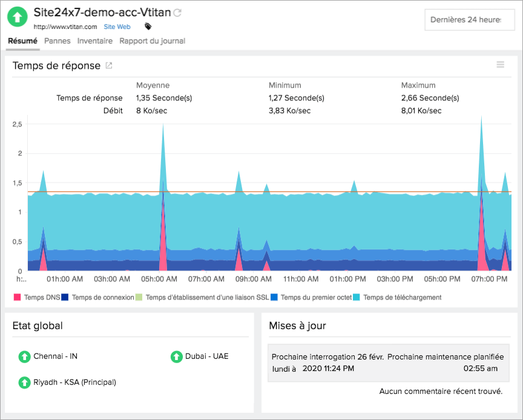The height and width of the screenshot is (420, 523).
Task: Click the Mises à jour panel heading
Action: click(298, 326)
